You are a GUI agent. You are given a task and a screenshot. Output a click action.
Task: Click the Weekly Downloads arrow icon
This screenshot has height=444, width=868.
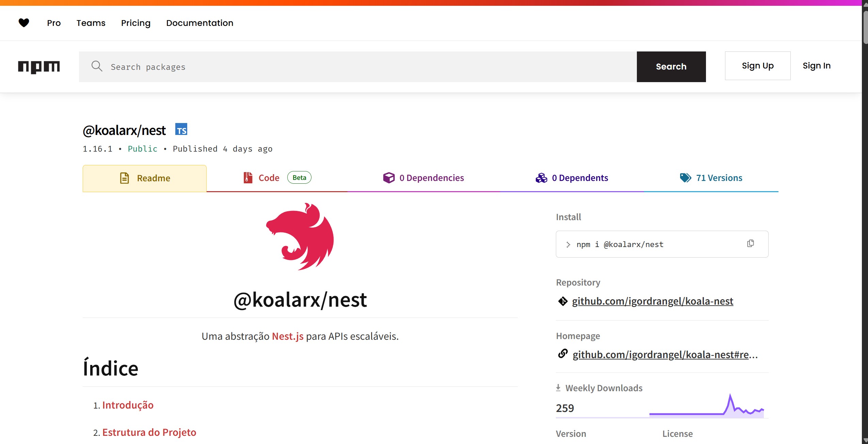click(558, 388)
